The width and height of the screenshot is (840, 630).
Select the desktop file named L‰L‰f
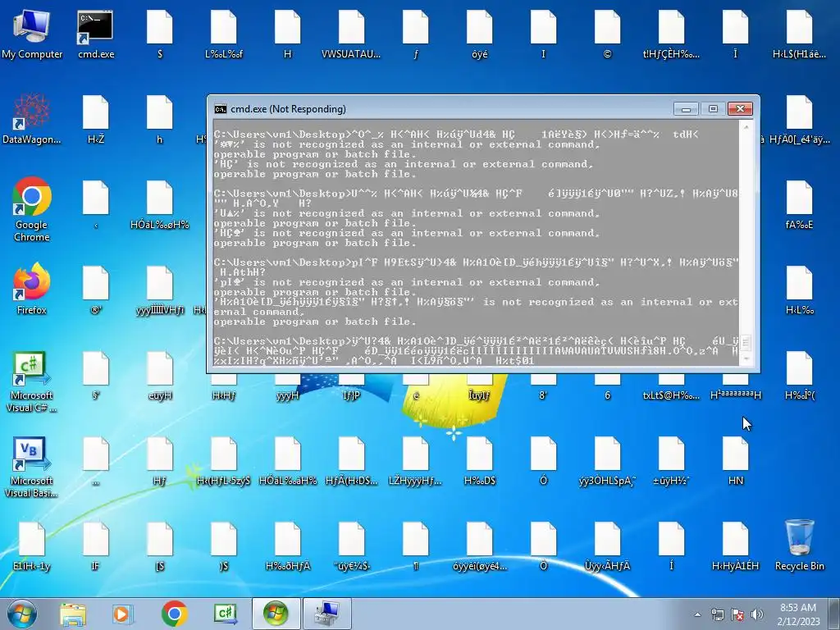(223, 34)
